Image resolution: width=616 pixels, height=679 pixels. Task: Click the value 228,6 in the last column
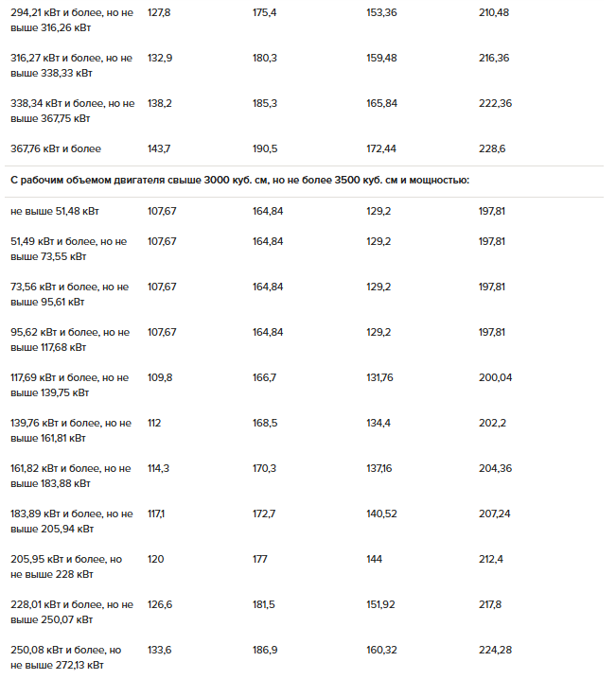click(492, 149)
